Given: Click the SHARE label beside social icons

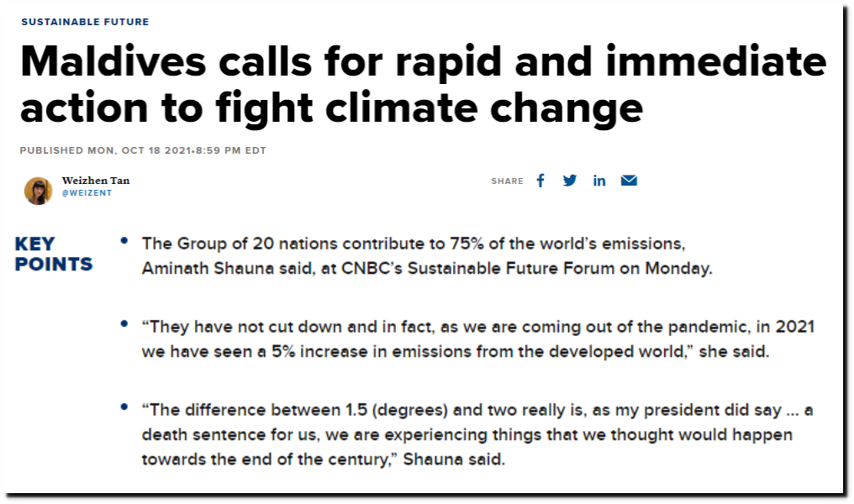Looking at the screenshot, I should click(507, 181).
